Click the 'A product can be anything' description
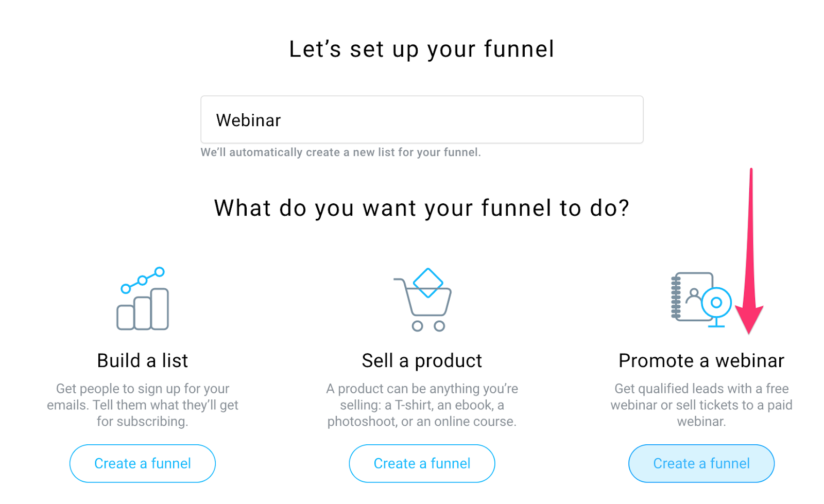 tap(422, 405)
